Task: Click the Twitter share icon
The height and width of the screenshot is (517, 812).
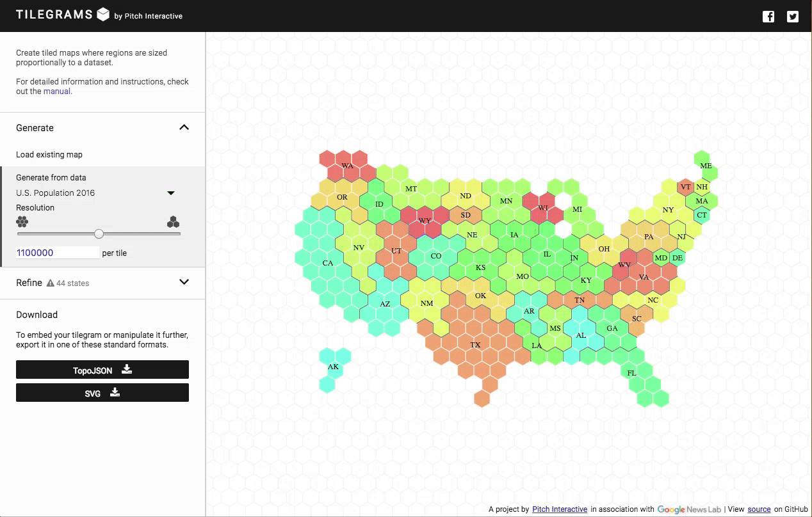Action: point(793,17)
